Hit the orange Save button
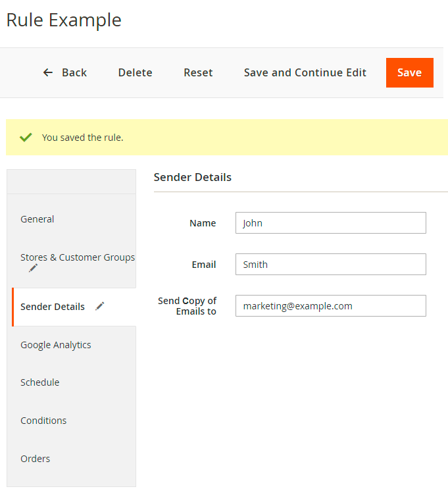448x493 pixels. click(x=410, y=72)
